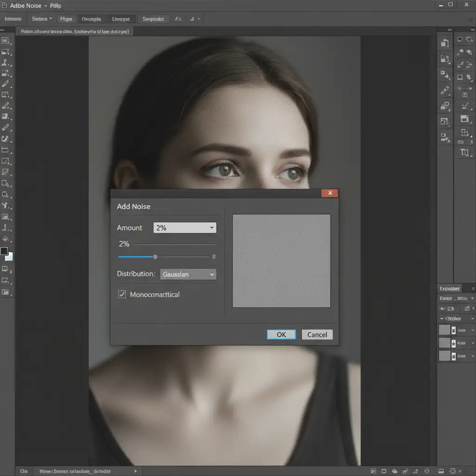Open the Serpeakd item in options bar
The height and width of the screenshot is (476, 476).
pos(153,19)
